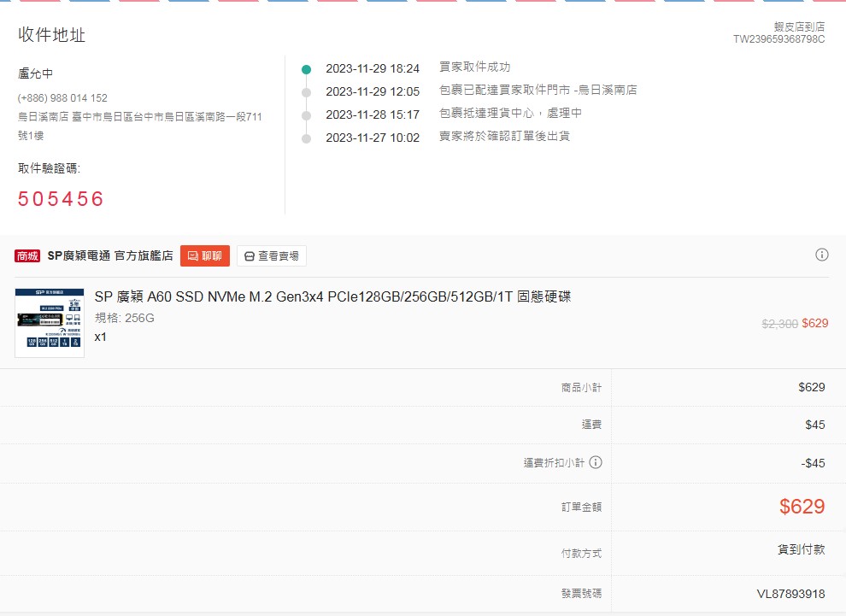Open the SP 廣穎 A60 SSD product title
Viewport: 846px width, 616px height.
click(x=332, y=296)
